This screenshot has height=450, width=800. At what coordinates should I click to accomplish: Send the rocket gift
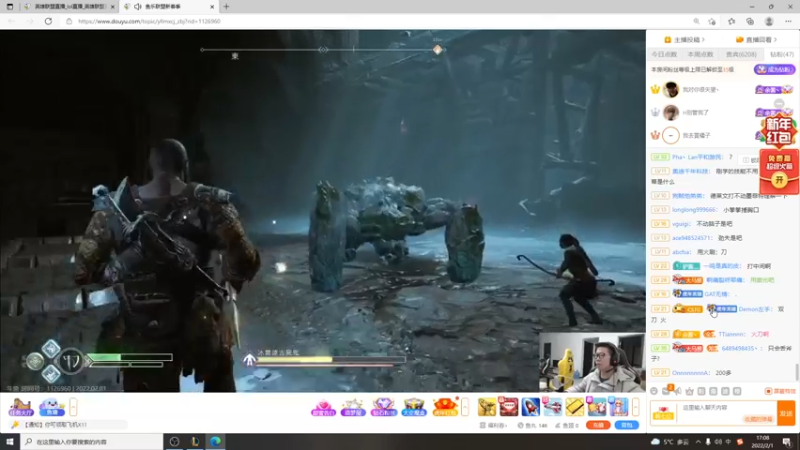pyautogui.click(x=530, y=407)
